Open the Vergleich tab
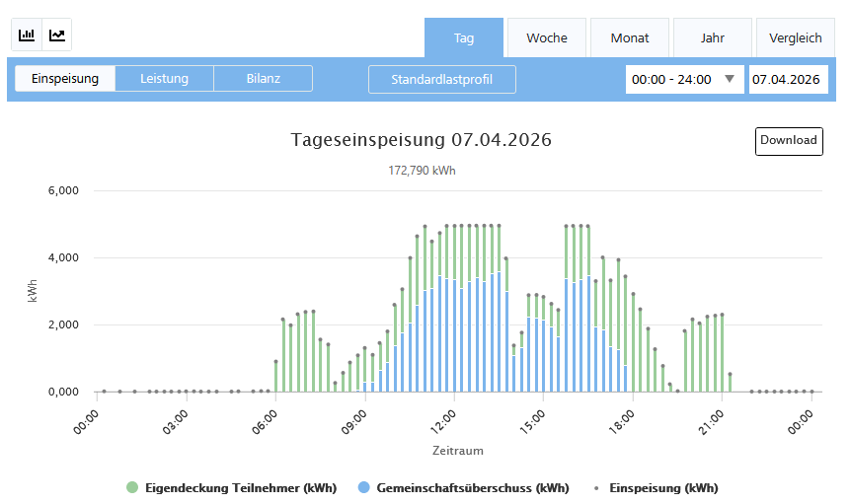Viewport: 850px width, 504px height. pos(795,38)
